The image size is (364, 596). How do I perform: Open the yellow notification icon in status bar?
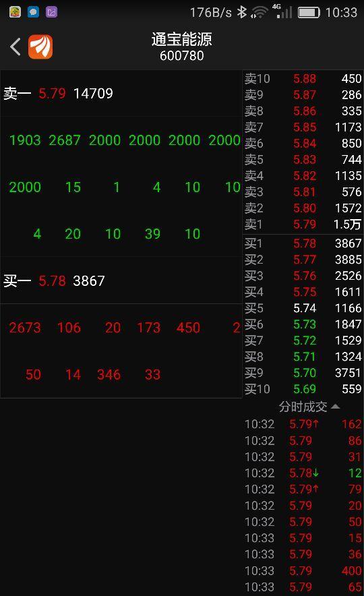tap(15, 12)
